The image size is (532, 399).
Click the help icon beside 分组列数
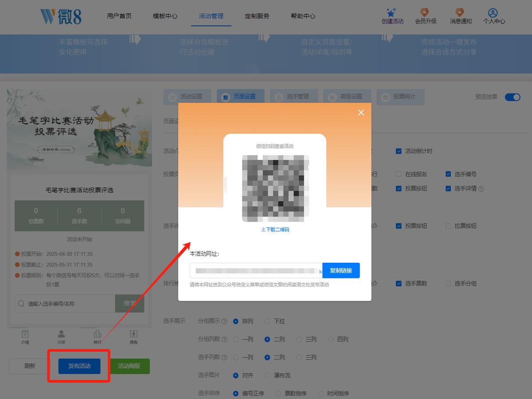click(x=224, y=340)
